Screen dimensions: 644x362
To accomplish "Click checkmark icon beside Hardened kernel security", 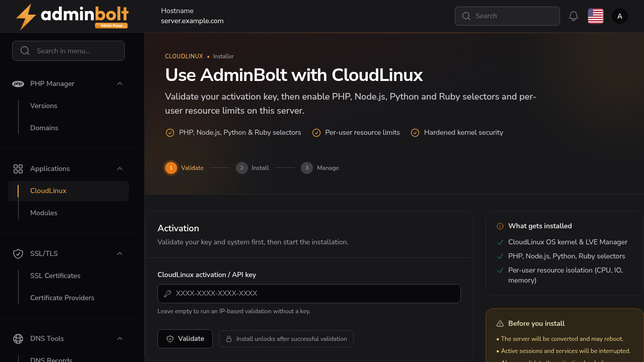I will coord(415,133).
